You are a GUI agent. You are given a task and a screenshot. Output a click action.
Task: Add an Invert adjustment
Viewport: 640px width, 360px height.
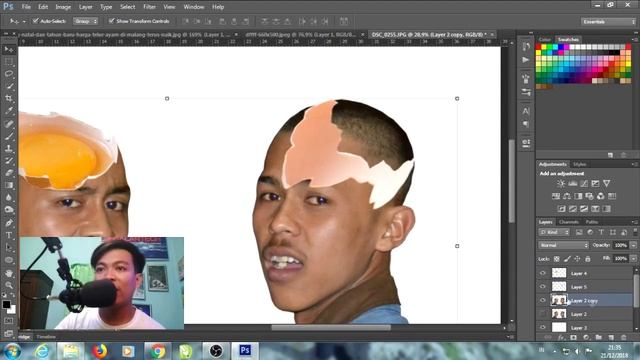[x=562, y=209]
